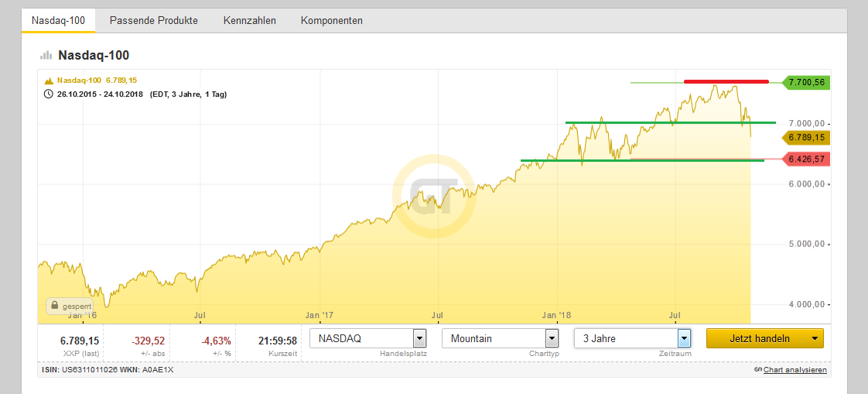868x394 pixels.
Task: Click the absolute change -329,52
Action: coord(148,341)
